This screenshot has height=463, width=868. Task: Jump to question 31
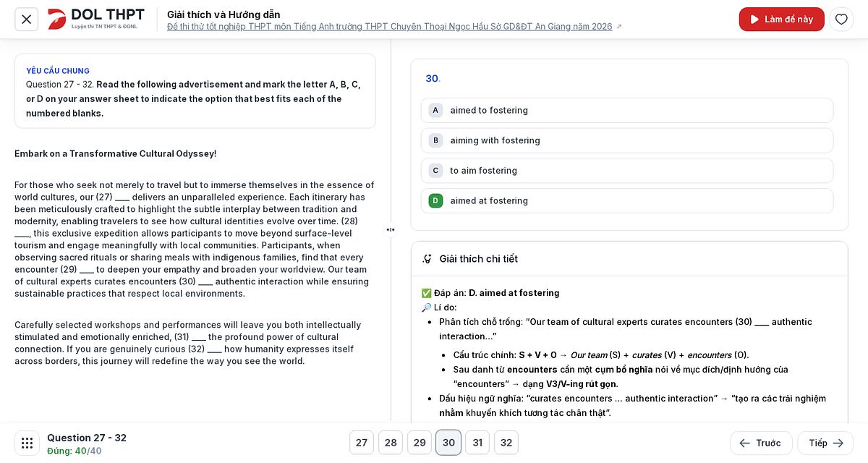(477, 443)
